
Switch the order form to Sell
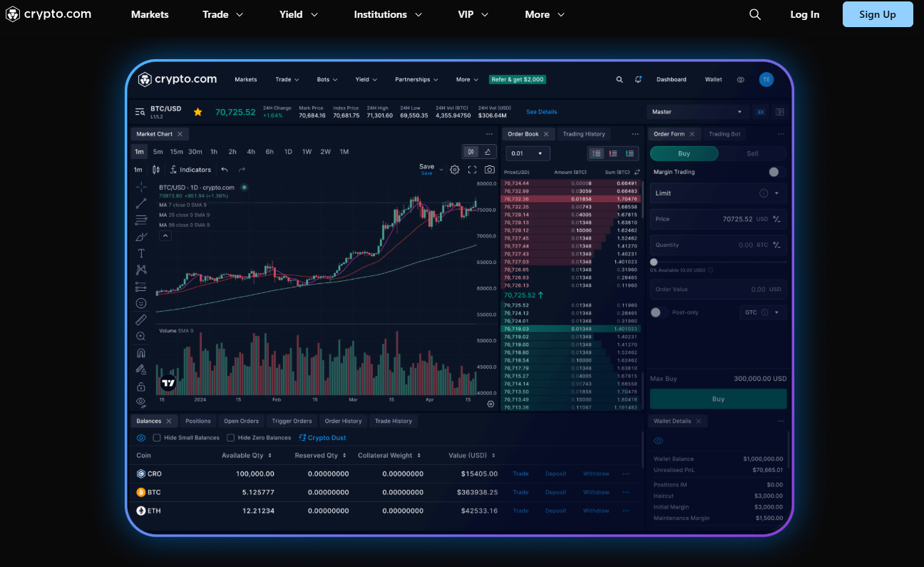tap(752, 153)
